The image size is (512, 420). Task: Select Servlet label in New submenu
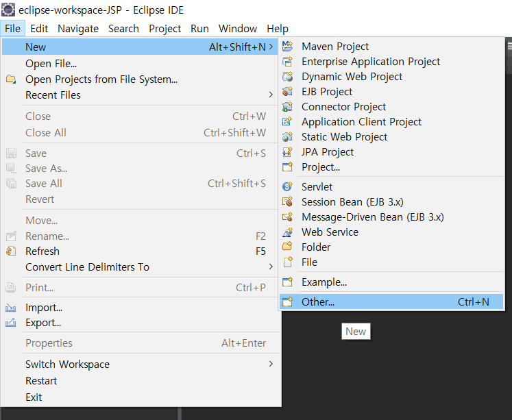click(x=317, y=186)
